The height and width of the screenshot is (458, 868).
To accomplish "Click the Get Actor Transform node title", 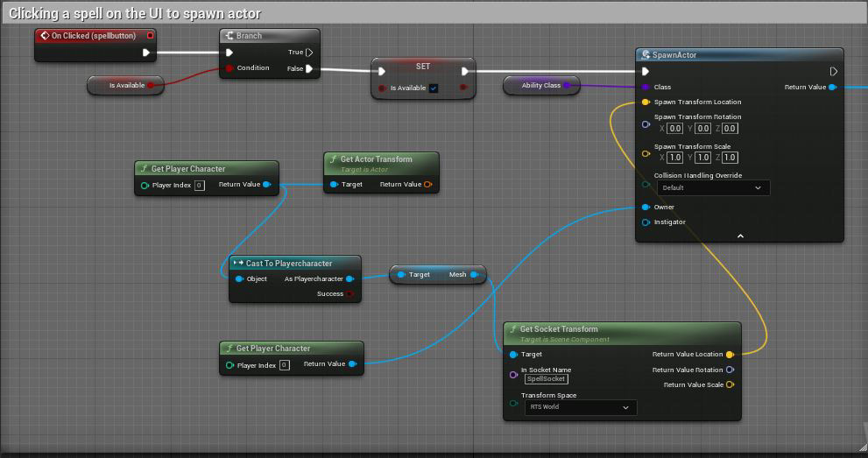I will (377, 159).
